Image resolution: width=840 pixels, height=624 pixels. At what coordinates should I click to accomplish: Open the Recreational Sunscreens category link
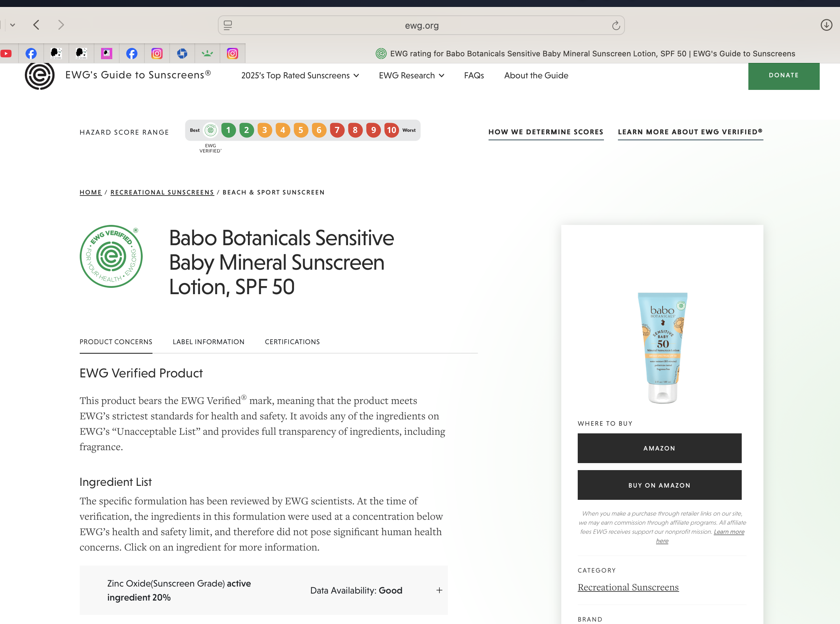tap(628, 587)
